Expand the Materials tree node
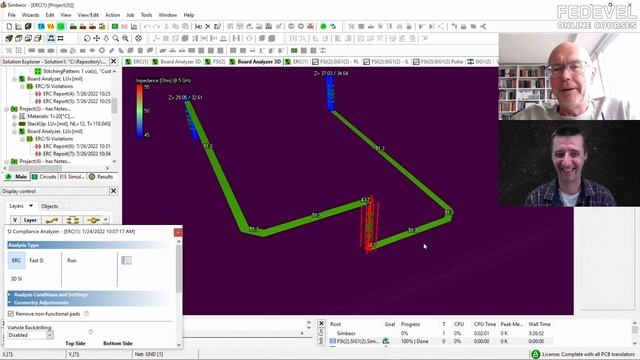The height and width of the screenshot is (360, 640). [x=14, y=116]
